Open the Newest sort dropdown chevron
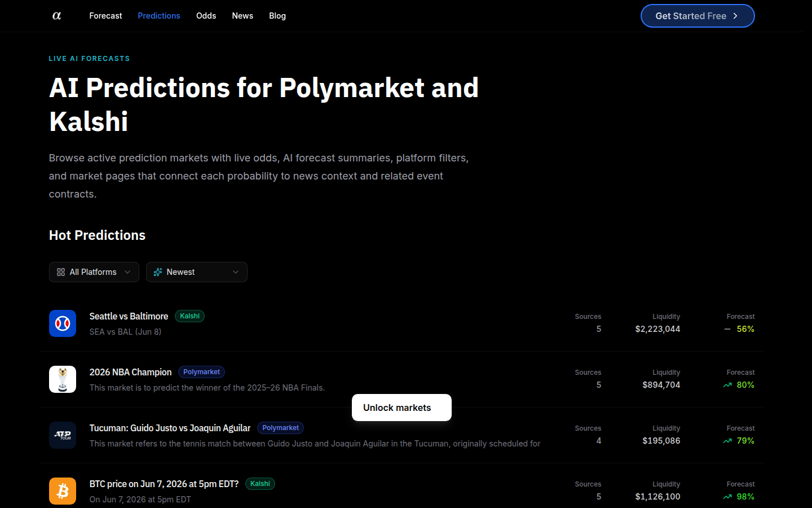Screen dimensions: 812x508 pos(236,272)
